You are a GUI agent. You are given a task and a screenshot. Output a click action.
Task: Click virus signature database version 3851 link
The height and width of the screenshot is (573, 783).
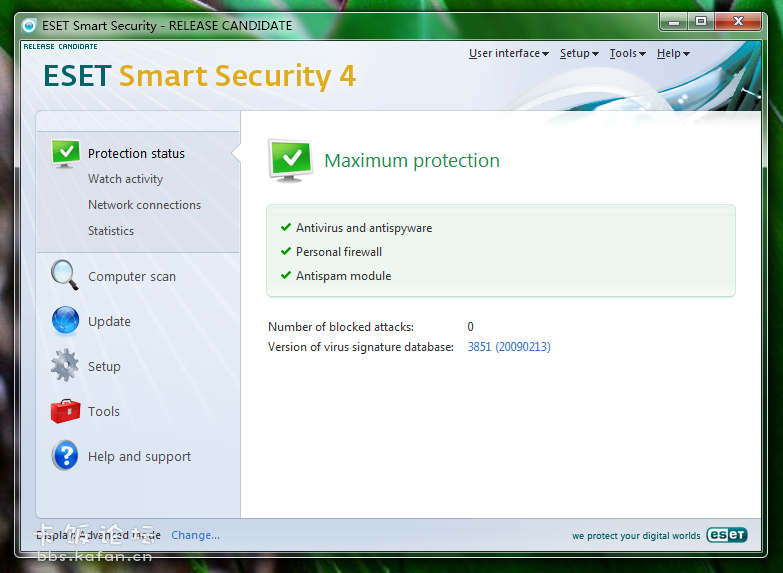pos(509,347)
